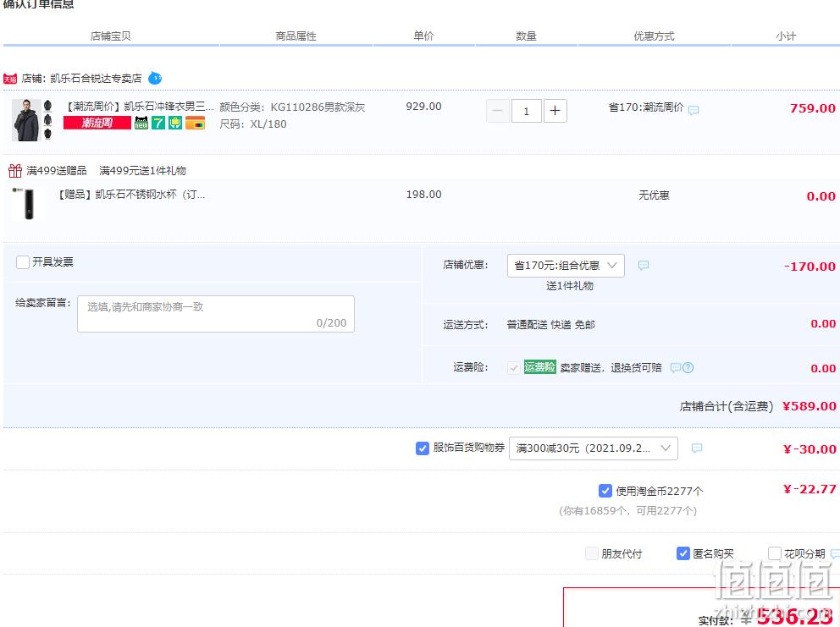Click the 数量 column header
The image size is (840, 627).
coord(526,36)
